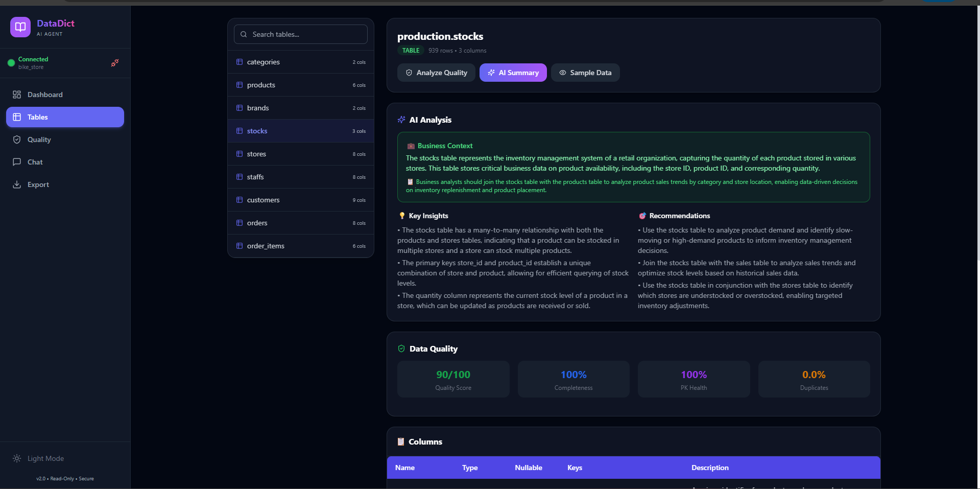Click the Quality shield icon in sidebar
The image size is (980, 489).
[17, 139]
